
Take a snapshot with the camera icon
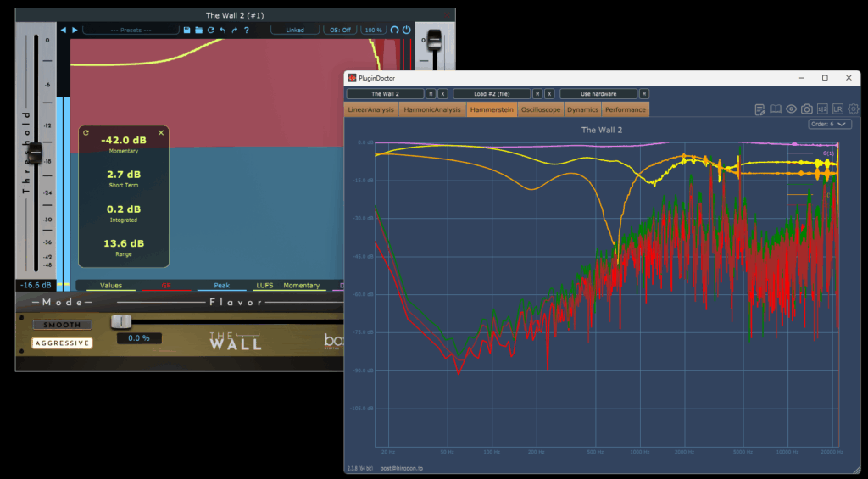coord(807,109)
